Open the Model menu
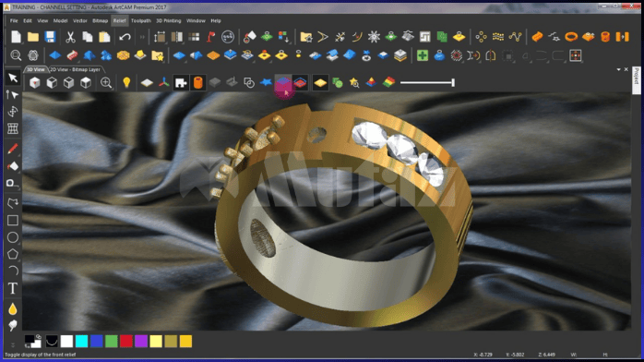Screen dimensions: 644x362 click(60, 20)
